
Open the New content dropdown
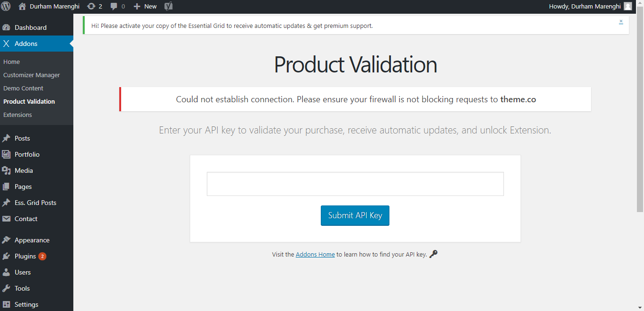point(145,6)
